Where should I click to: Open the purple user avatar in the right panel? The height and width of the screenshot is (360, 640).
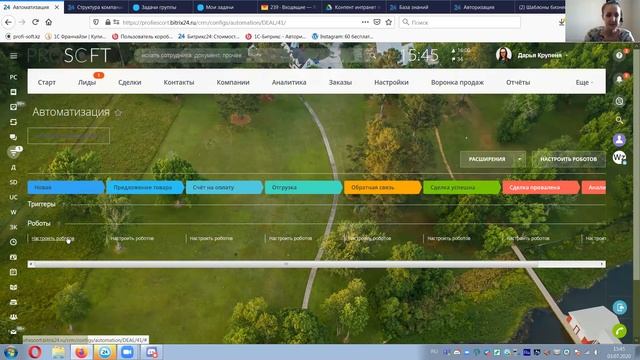tap(619, 140)
